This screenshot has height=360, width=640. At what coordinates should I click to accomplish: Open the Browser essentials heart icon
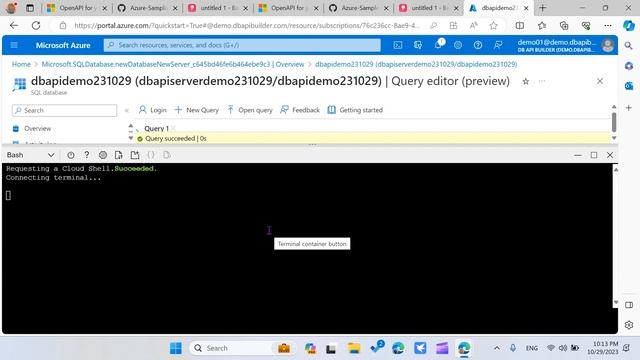click(x=586, y=26)
